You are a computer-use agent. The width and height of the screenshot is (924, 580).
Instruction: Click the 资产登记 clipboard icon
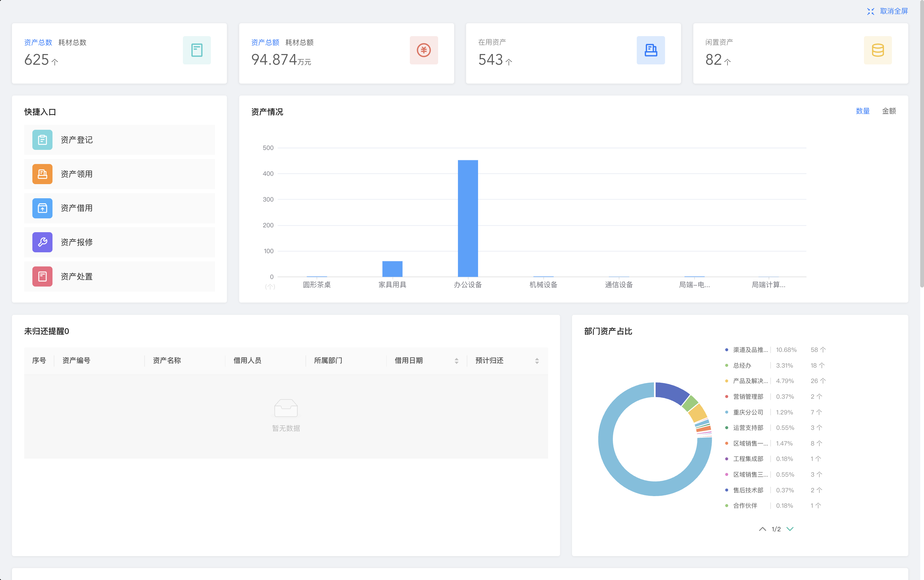(x=42, y=140)
